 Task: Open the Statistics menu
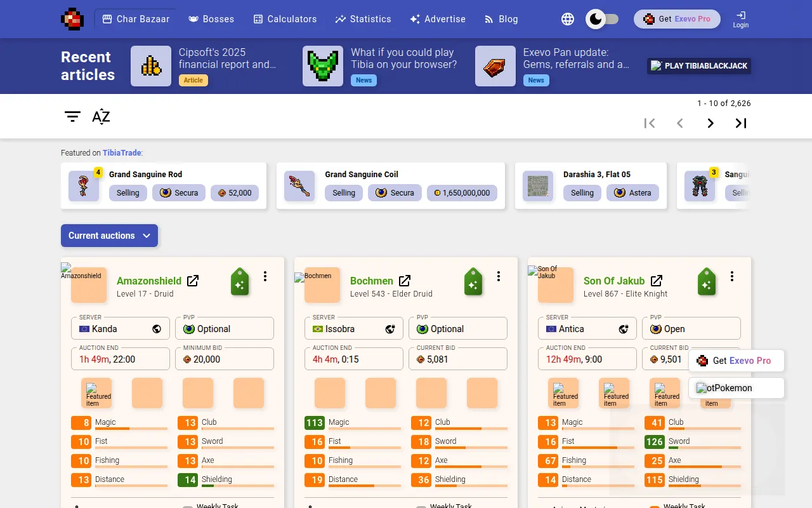(363, 19)
